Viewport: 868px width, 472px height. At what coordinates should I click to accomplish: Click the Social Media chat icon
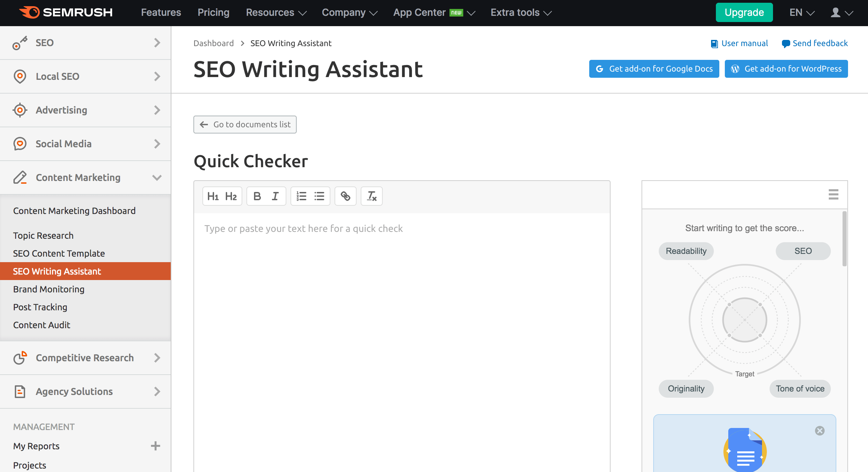20,144
